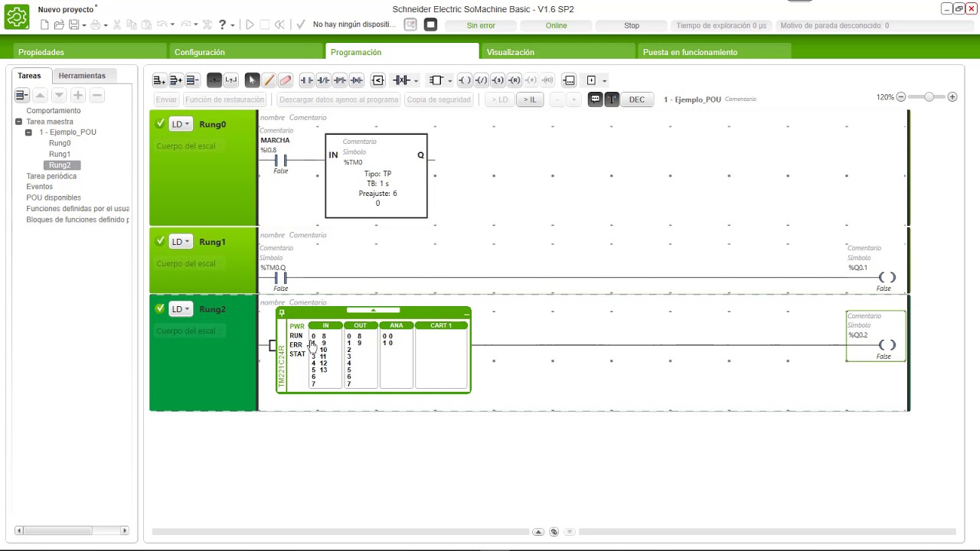This screenshot has width=980, height=551.
Task: Open the print dropdown arrow
Action: (105, 25)
